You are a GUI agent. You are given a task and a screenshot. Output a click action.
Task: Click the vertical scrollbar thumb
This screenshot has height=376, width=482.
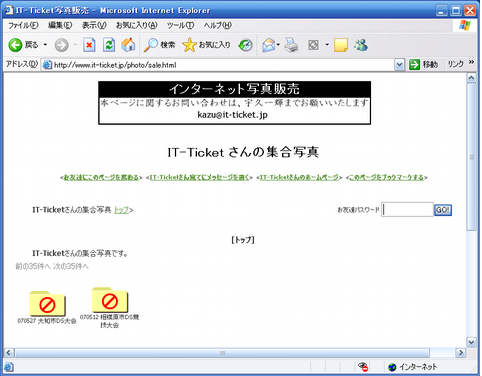pyautogui.click(x=471, y=157)
